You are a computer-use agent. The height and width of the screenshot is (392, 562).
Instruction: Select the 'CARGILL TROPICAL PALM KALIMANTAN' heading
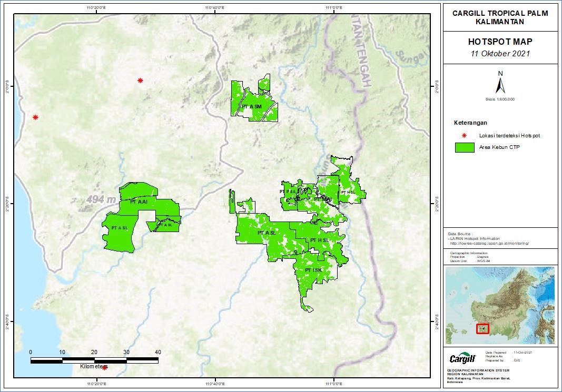click(500, 17)
